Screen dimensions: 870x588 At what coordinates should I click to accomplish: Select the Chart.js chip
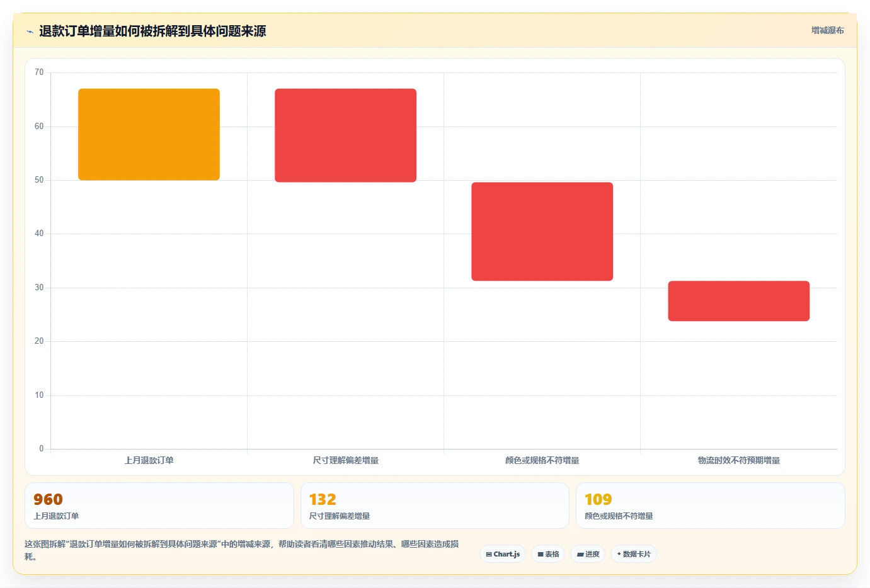tap(503, 554)
